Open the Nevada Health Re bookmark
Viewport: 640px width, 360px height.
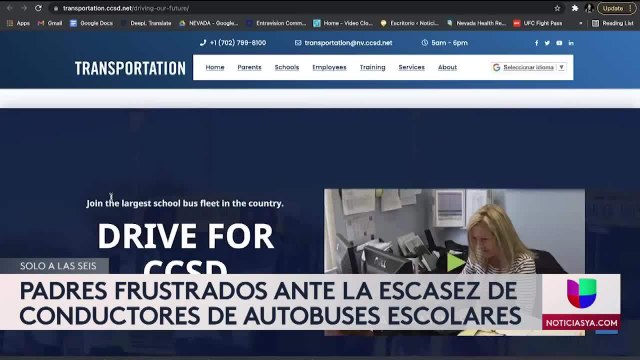476,23
